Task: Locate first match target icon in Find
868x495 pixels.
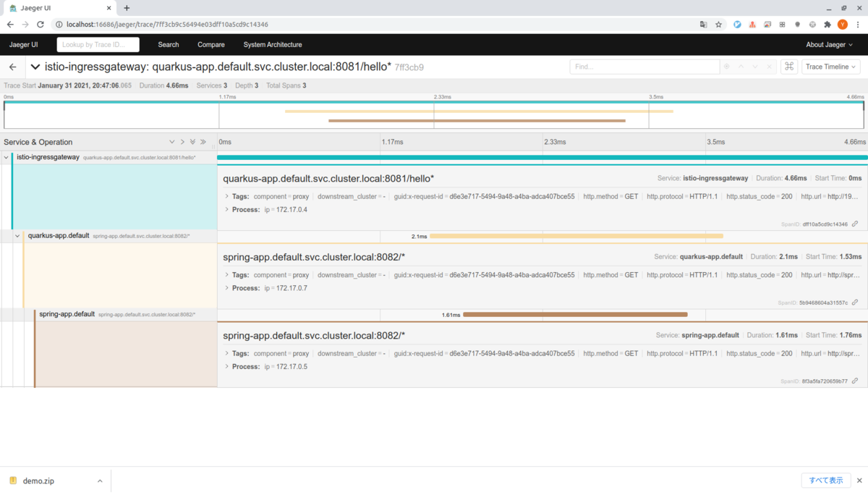Action: (727, 67)
